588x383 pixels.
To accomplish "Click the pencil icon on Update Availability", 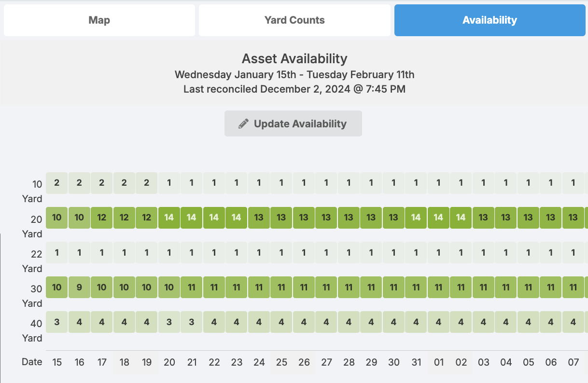I will (244, 124).
